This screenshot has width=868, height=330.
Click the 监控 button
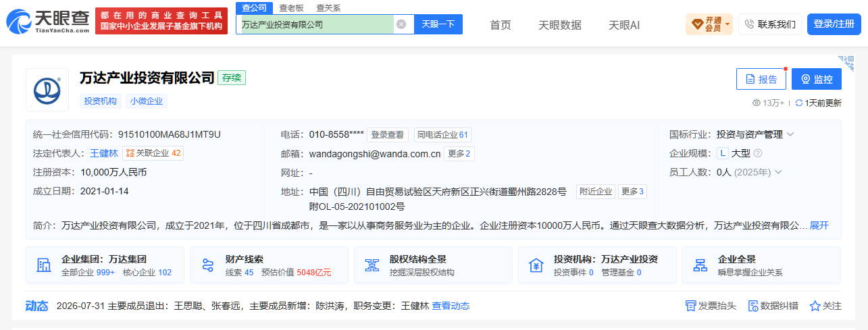point(817,79)
